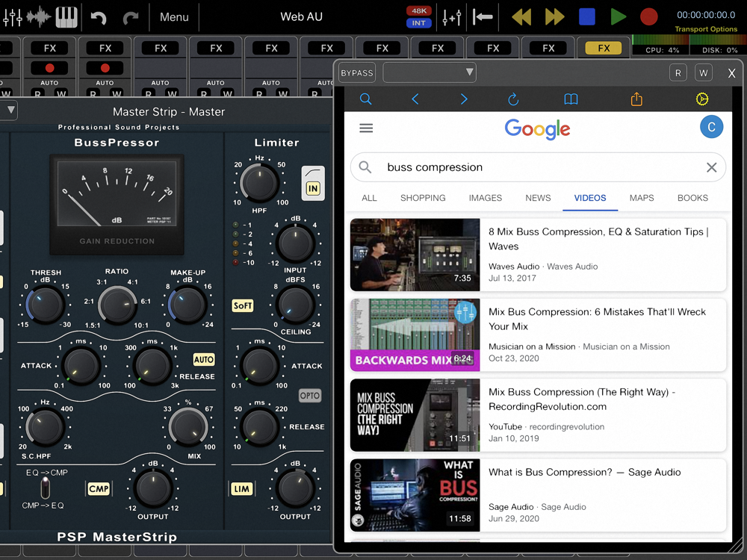Open the metronome tuning fork settings
The height and width of the screenshot is (560, 747).
(x=451, y=17)
